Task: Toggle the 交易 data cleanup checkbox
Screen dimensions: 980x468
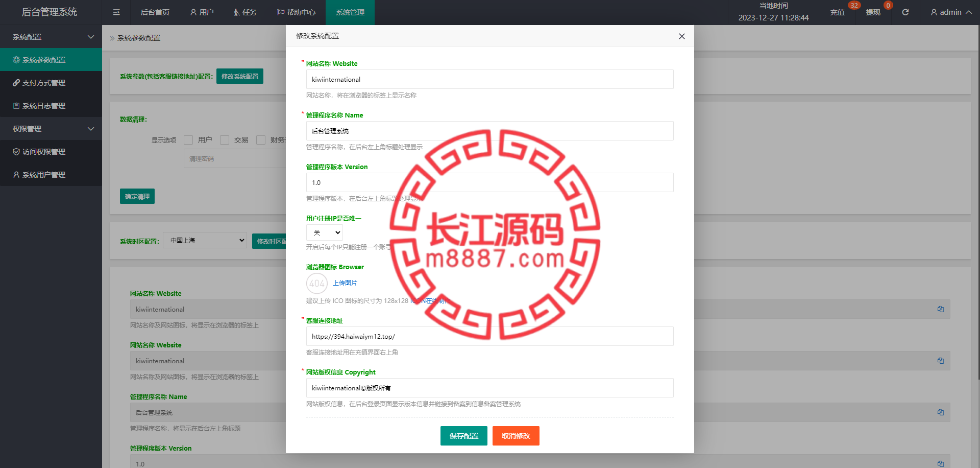Action: click(225, 140)
